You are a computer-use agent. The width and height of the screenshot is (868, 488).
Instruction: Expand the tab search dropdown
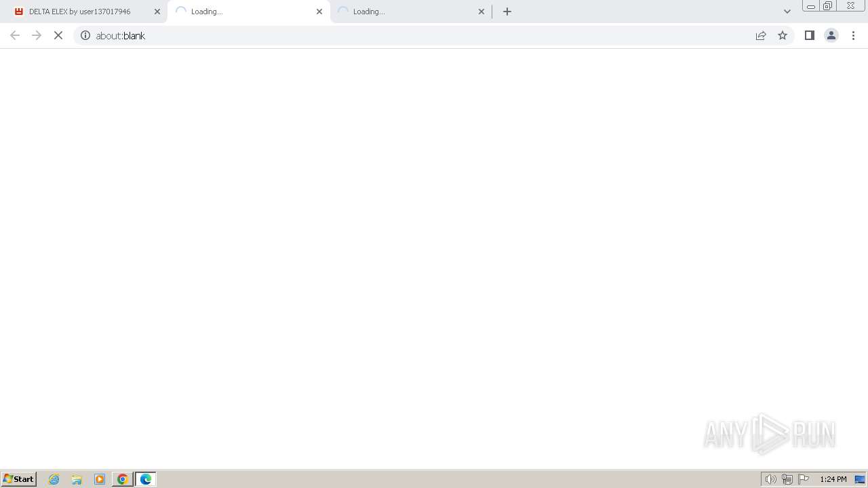point(787,12)
